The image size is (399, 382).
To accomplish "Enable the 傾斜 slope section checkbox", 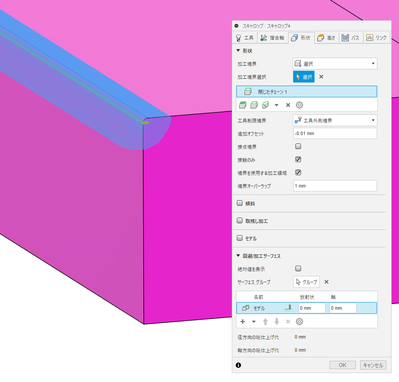I will [x=240, y=203].
